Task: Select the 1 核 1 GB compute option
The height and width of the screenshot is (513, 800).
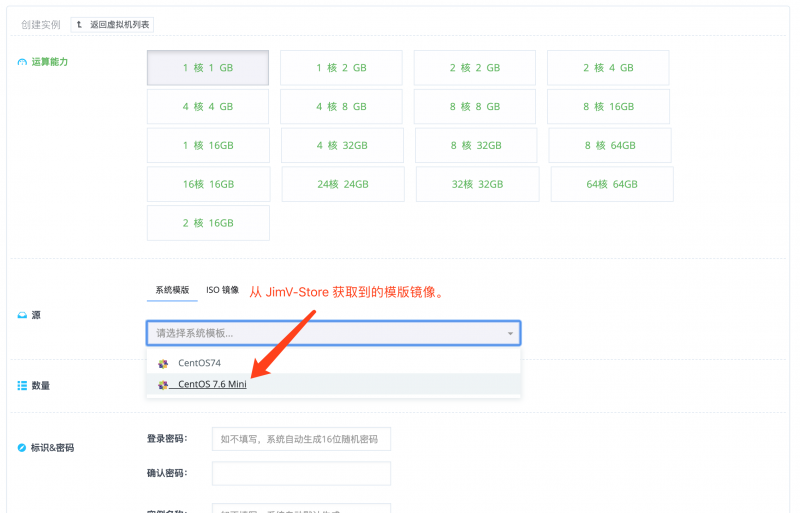Action: [x=208, y=68]
